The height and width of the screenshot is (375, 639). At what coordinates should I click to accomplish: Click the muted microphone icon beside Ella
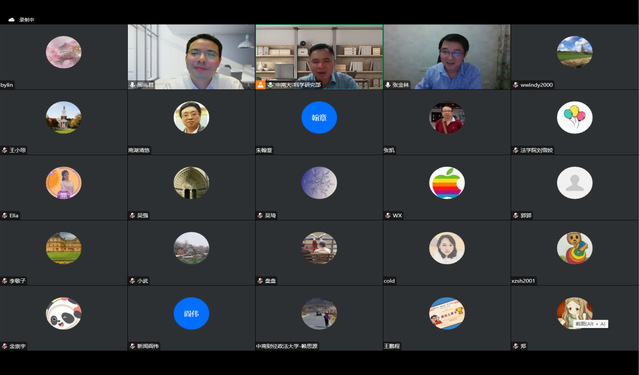coord(4,215)
